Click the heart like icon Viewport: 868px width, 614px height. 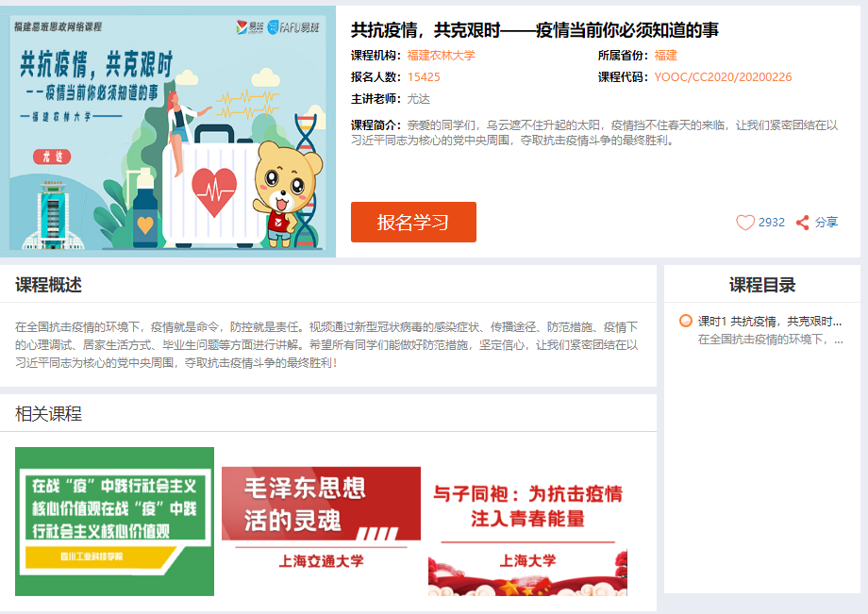(745, 223)
